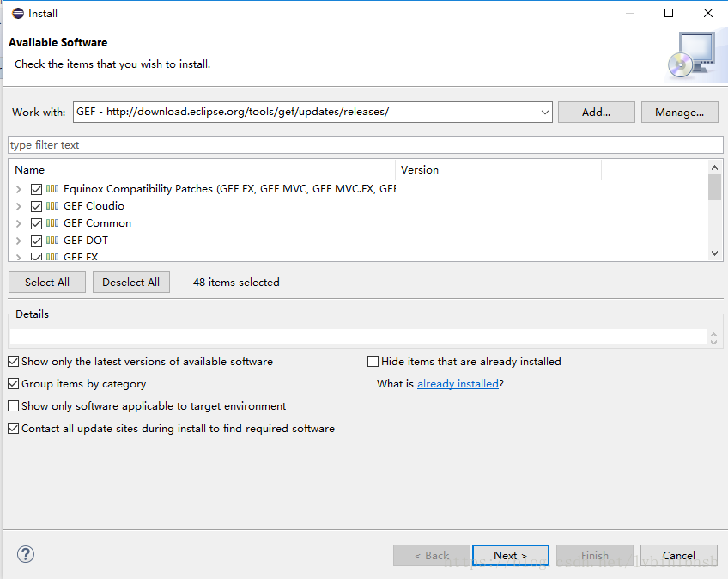728x579 pixels.
Task: Toggle Contact all update sites checkbox
Action: [x=14, y=428]
